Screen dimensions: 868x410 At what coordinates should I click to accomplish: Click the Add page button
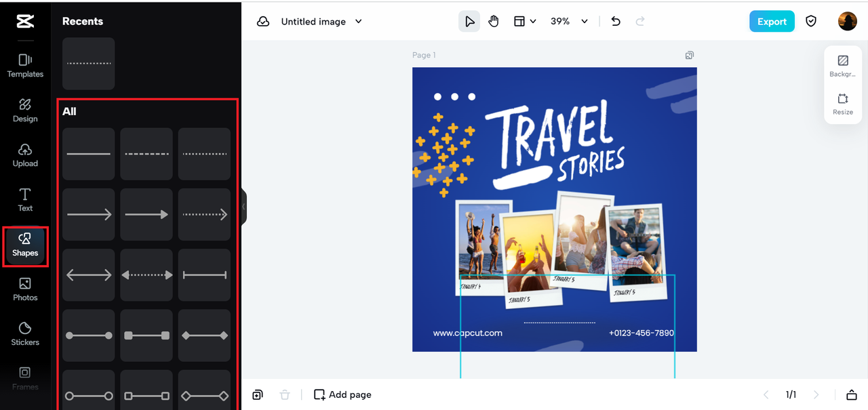pos(342,394)
